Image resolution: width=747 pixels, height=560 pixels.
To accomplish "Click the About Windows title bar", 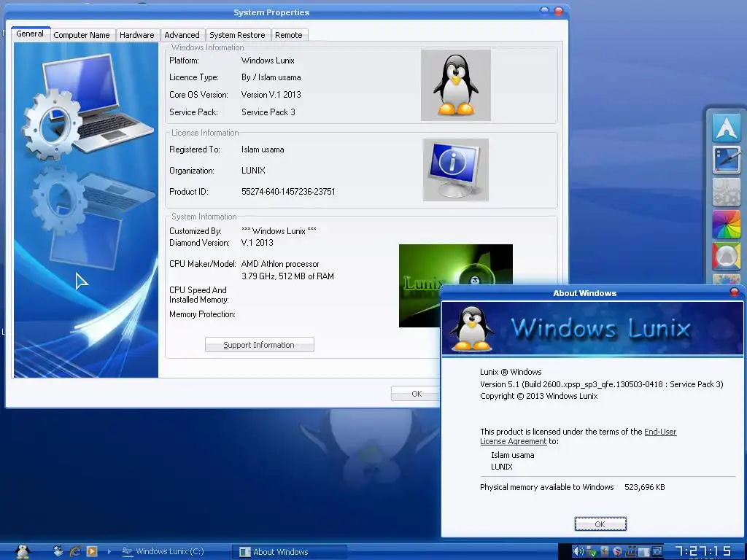I will 584,293.
